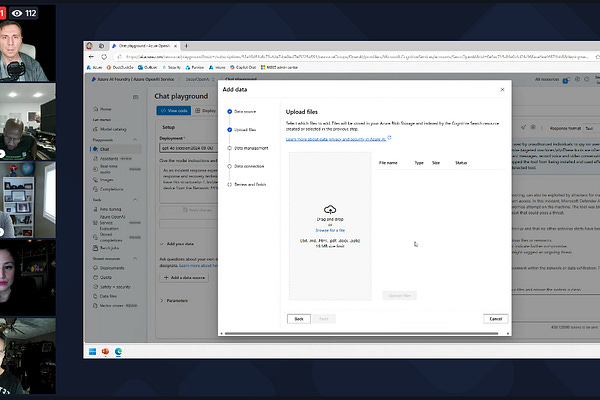Collapse the Add your data section
The image size is (600, 400).
coord(162,244)
